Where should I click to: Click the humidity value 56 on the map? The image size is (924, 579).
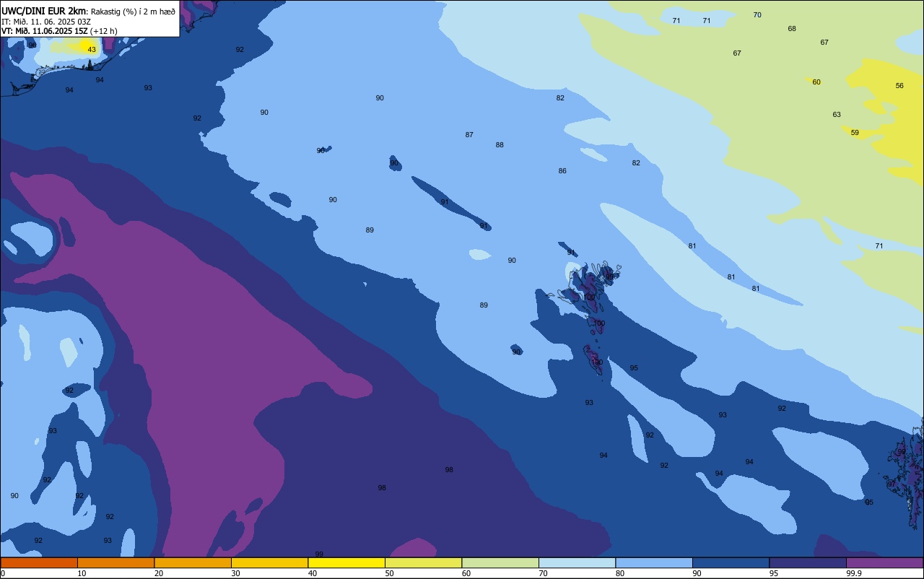(899, 86)
